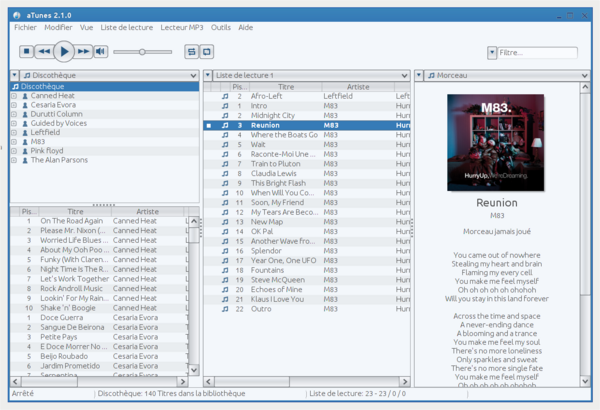Click the note icon of Midnight City
This screenshot has height=410, width=600.
[225, 116]
